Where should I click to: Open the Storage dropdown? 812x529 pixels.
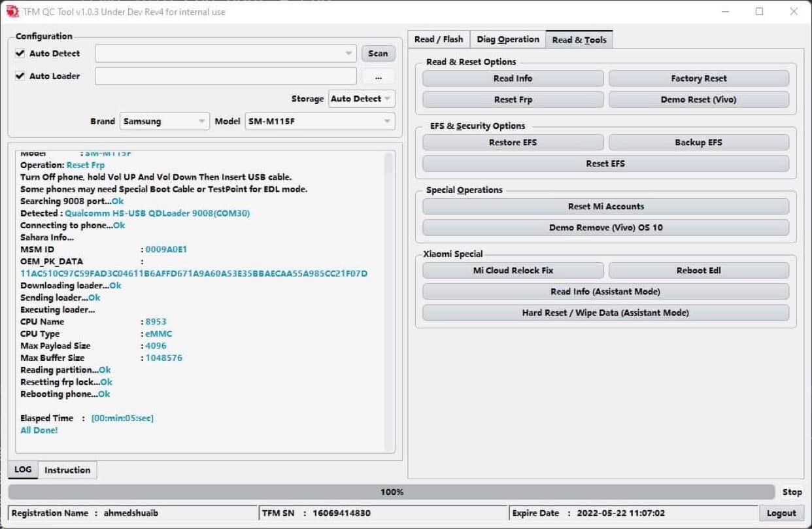(362, 99)
